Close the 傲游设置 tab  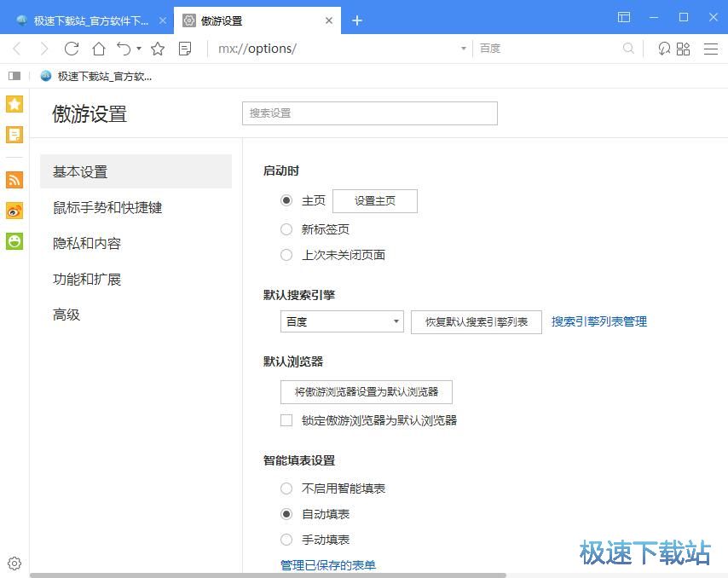(329, 20)
